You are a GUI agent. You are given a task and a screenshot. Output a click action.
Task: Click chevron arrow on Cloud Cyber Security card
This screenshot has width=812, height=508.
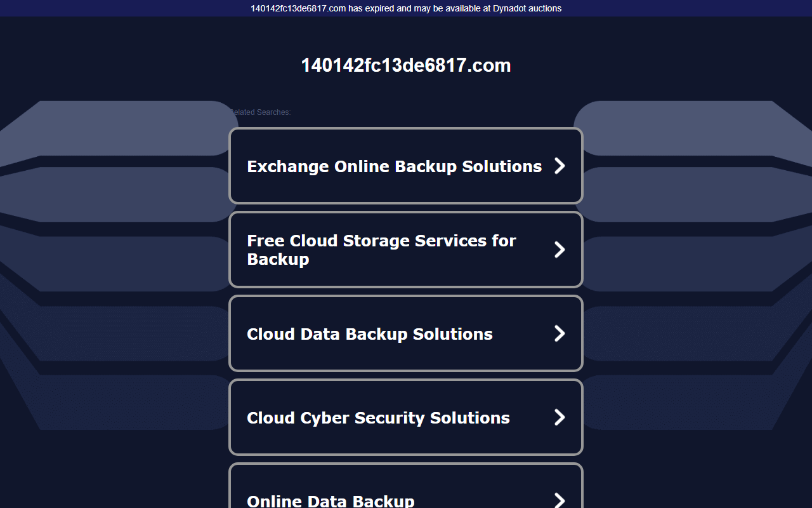pyautogui.click(x=560, y=417)
